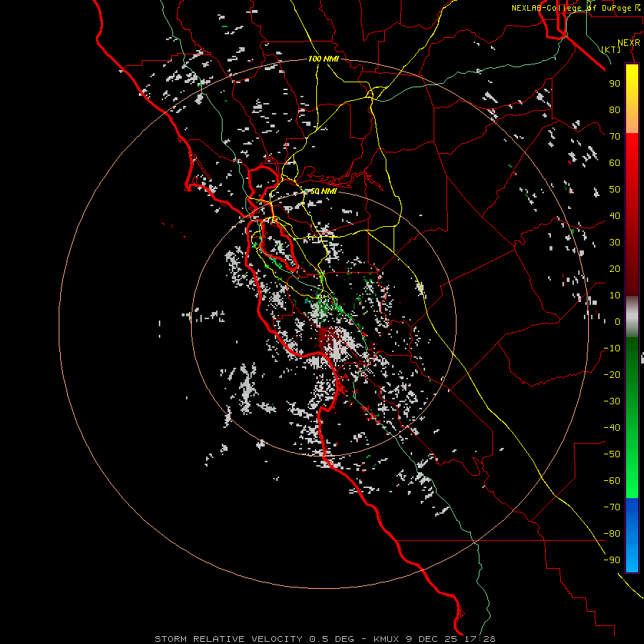This screenshot has height=644, width=644.
Task: Click the NEXR label above the color bar
Action: pos(629,43)
